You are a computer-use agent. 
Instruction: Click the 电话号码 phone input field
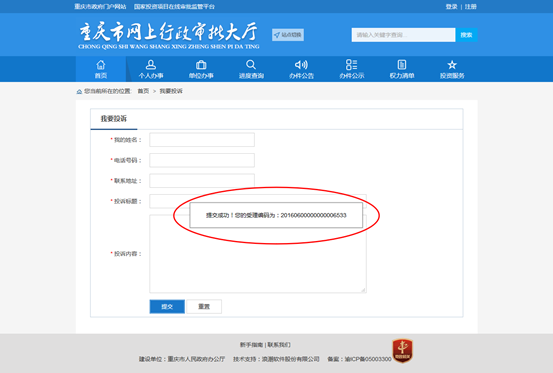(202, 160)
